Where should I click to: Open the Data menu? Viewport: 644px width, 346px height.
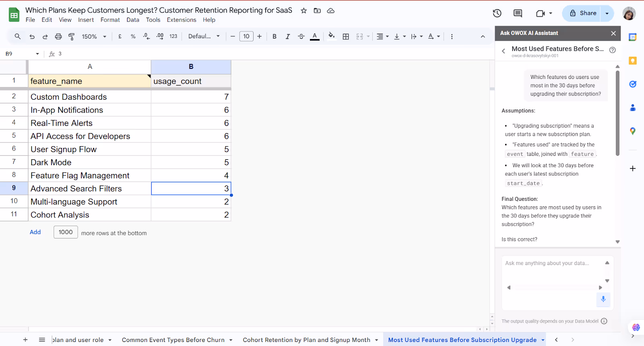coord(133,20)
